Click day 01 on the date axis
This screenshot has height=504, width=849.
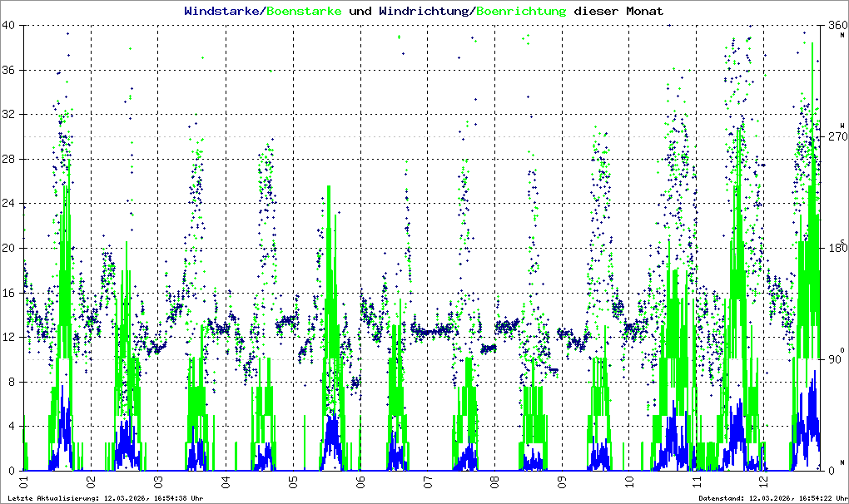[23, 481]
